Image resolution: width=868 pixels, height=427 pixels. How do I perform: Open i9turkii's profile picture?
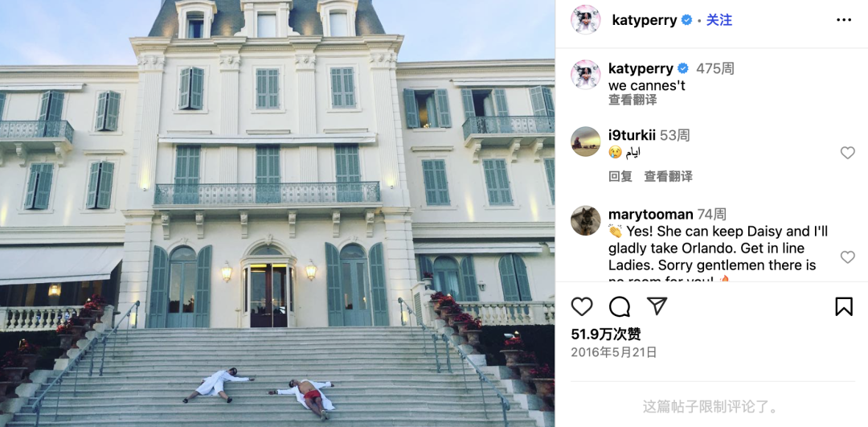click(x=586, y=142)
